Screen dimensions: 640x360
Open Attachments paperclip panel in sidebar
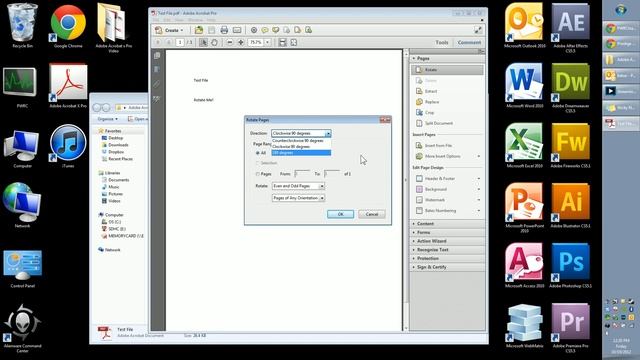tap(157, 84)
